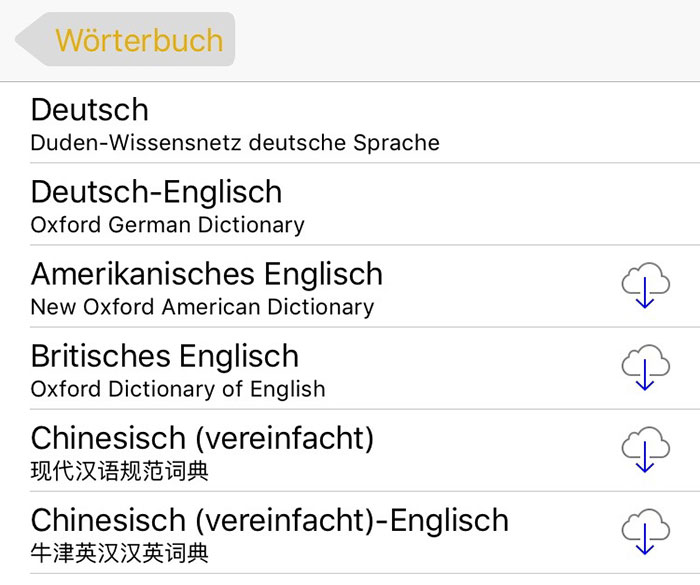The image size is (700, 585).
Task: Click the 牛津英汉汉英词典 subtitle
Action: pyautogui.click(x=120, y=554)
